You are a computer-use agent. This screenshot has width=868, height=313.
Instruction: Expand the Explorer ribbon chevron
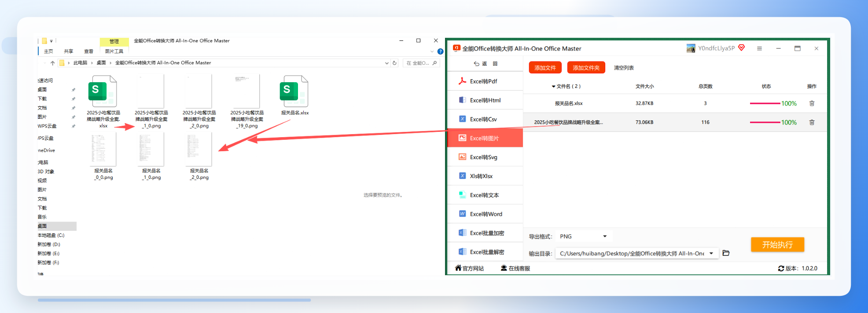(432, 51)
